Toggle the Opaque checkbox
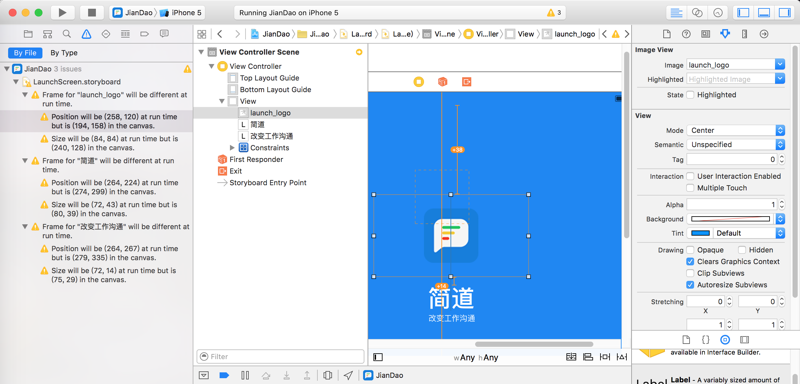 tap(690, 250)
